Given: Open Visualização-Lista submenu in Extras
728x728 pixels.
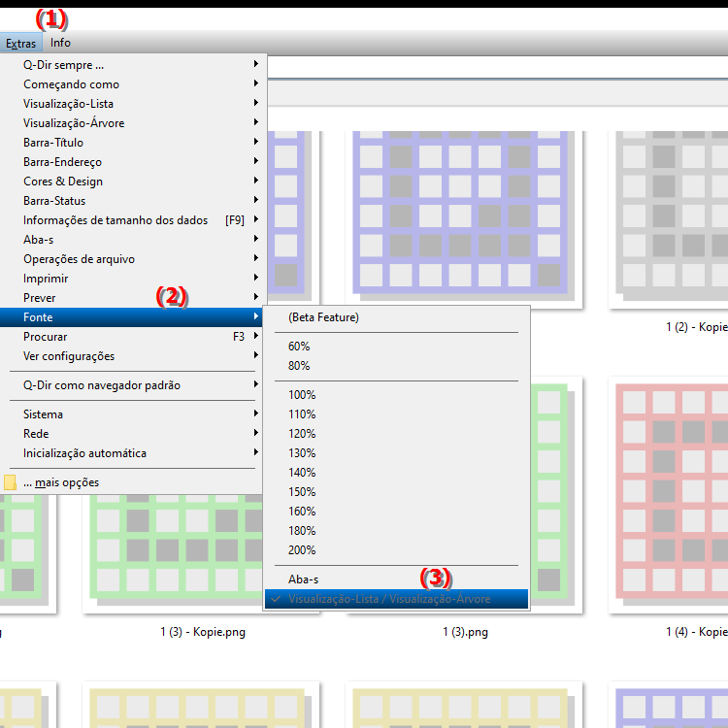Looking at the screenshot, I should click(x=133, y=104).
